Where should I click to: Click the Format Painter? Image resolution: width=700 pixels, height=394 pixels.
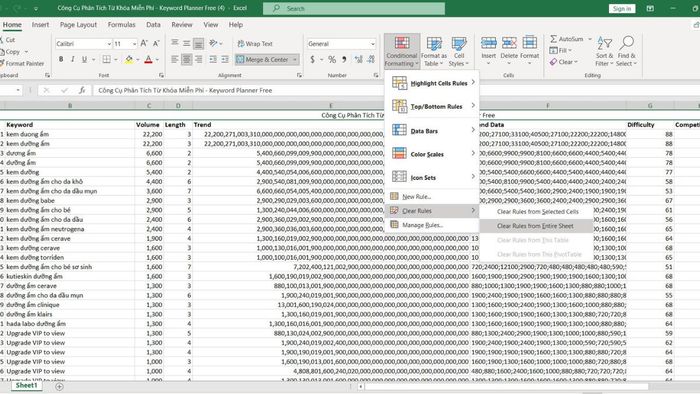point(22,63)
